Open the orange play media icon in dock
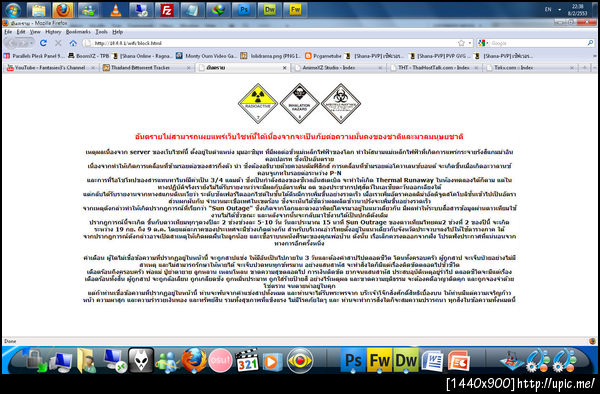The height and width of the screenshot is (394, 600). click(x=272, y=361)
